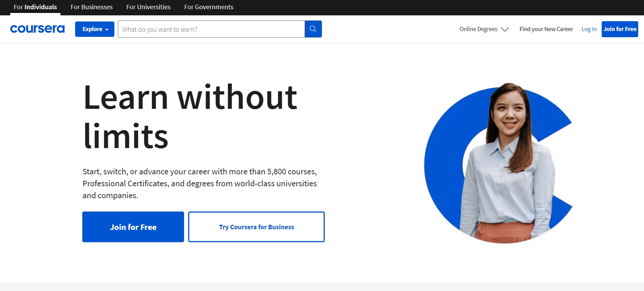Click the Log In link

[x=589, y=29]
